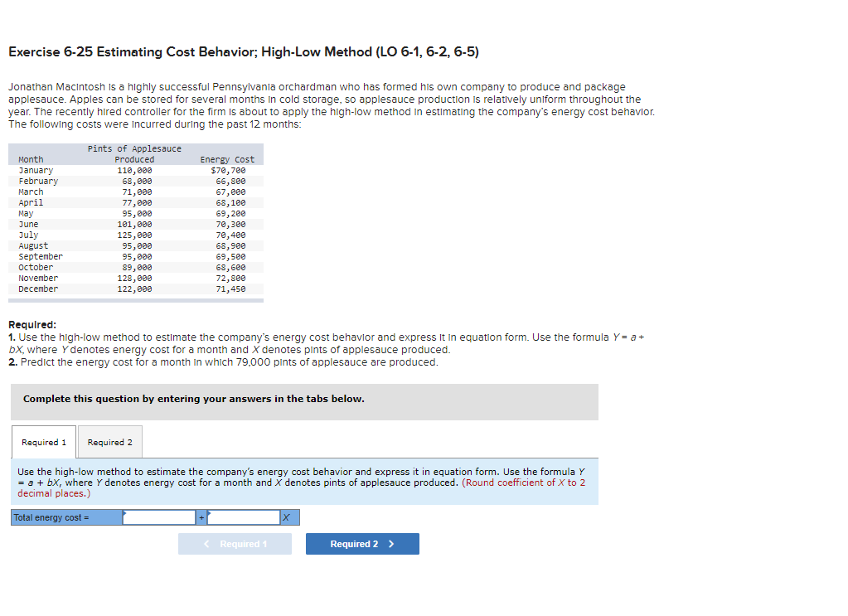Image resolution: width=848 pixels, height=616 pixels.
Task: Click the Required 2 navigation button
Action: (362, 544)
